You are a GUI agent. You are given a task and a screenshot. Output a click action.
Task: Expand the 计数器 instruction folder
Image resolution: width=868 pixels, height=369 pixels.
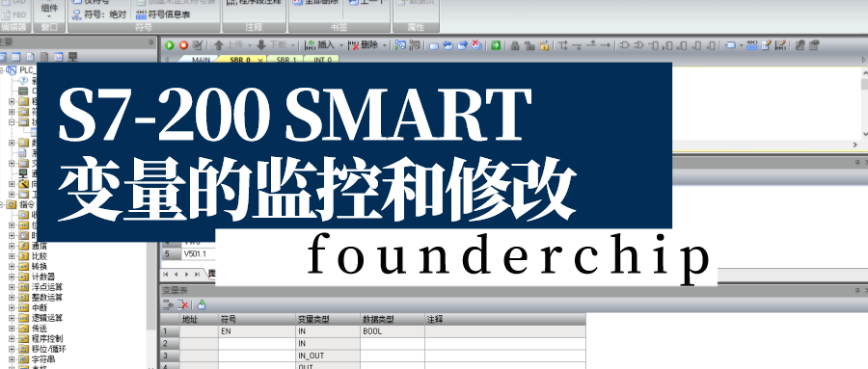[x=12, y=277]
